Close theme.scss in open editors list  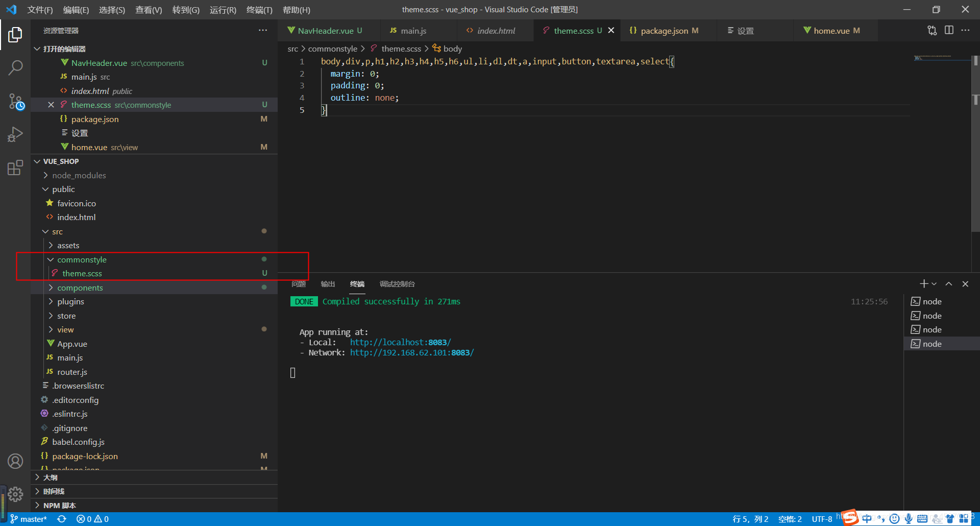click(x=51, y=105)
